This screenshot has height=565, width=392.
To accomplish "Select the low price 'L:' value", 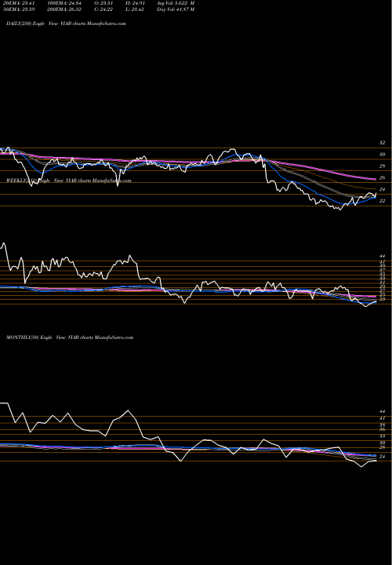I will pyautogui.click(x=134, y=9).
